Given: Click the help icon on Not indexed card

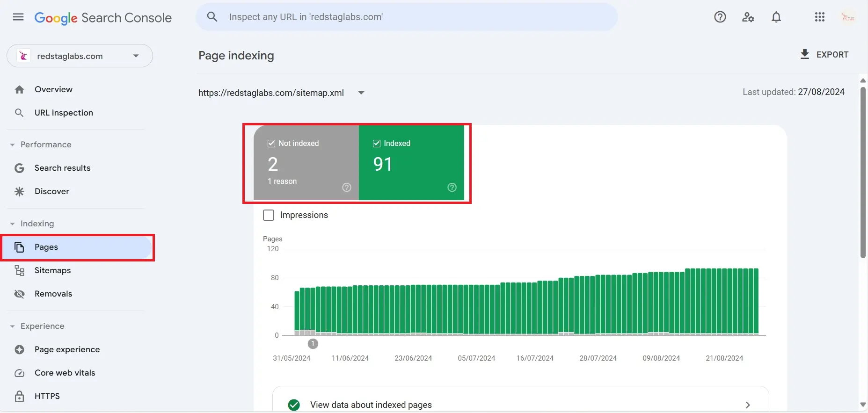Looking at the screenshot, I should tap(346, 188).
